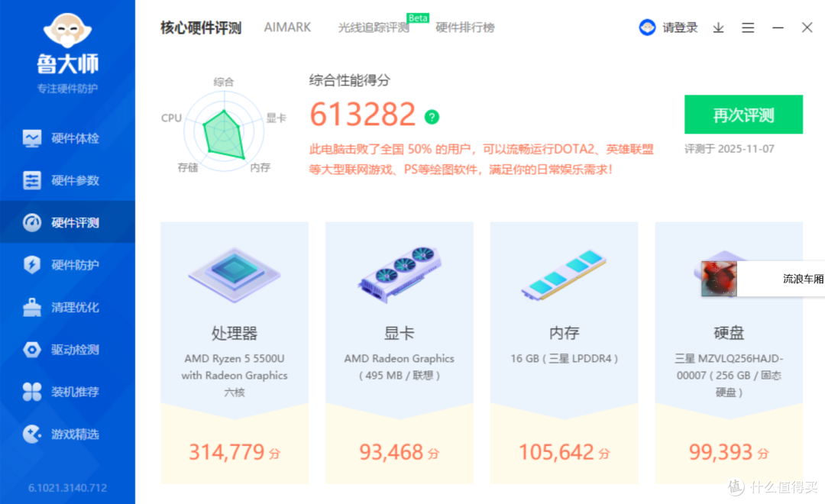
Task: Open 游戏精选 in the sidebar
Action: tap(67, 434)
